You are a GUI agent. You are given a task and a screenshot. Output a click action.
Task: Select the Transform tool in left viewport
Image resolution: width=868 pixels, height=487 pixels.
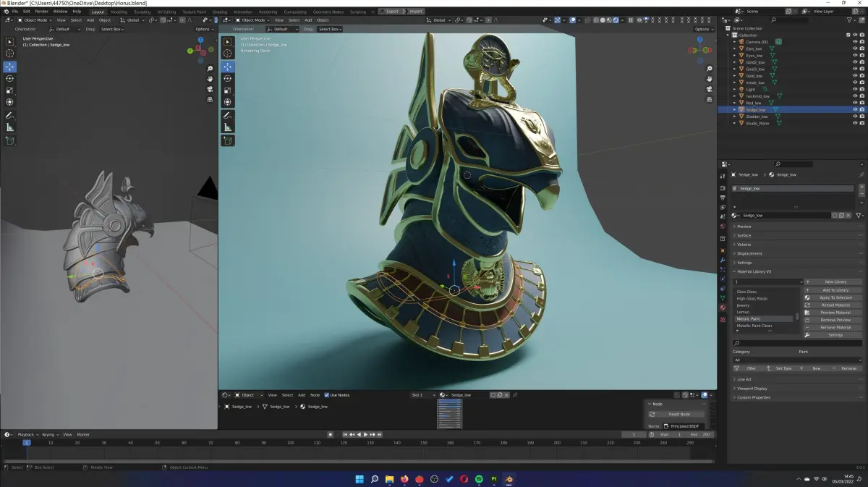[x=10, y=102]
